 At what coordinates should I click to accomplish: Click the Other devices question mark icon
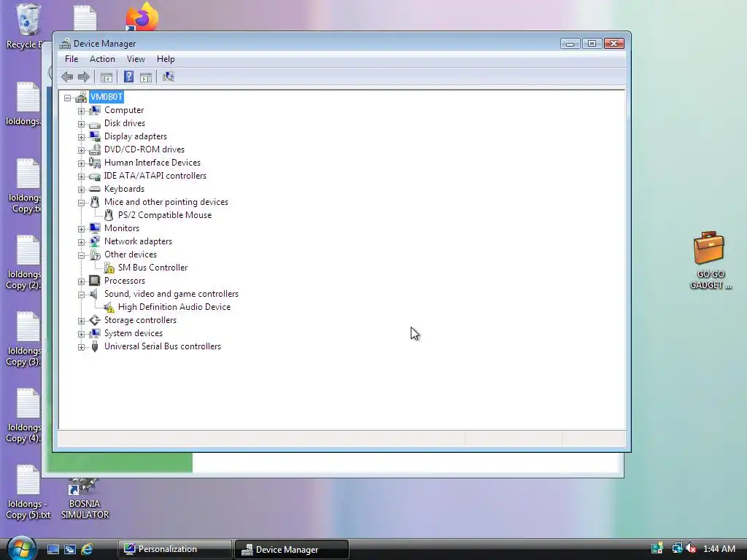95,254
